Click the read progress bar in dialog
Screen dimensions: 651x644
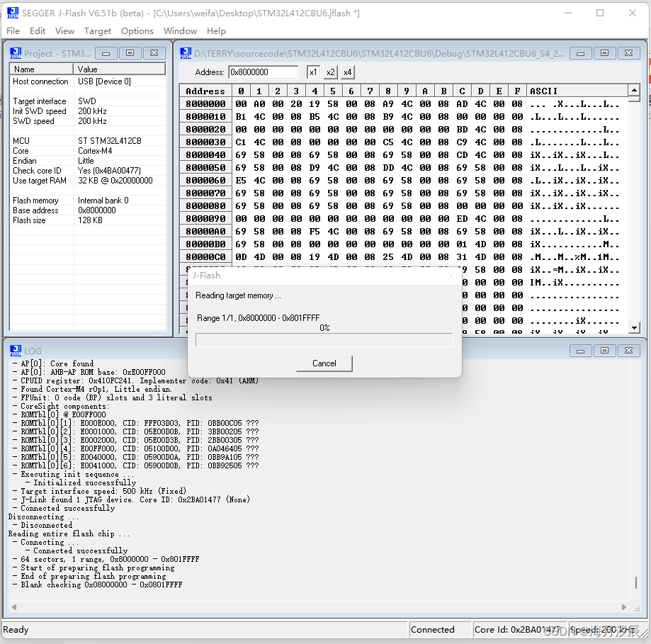[x=324, y=340]
